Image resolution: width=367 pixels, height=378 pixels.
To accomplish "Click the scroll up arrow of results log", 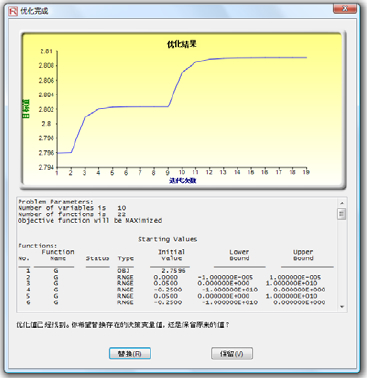I will coord(342,203).
